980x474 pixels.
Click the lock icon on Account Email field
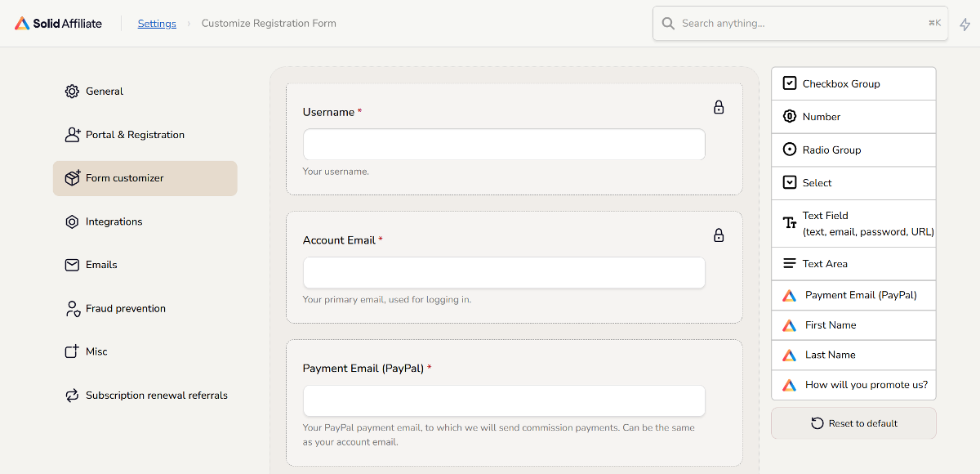(x=719, y=235)
